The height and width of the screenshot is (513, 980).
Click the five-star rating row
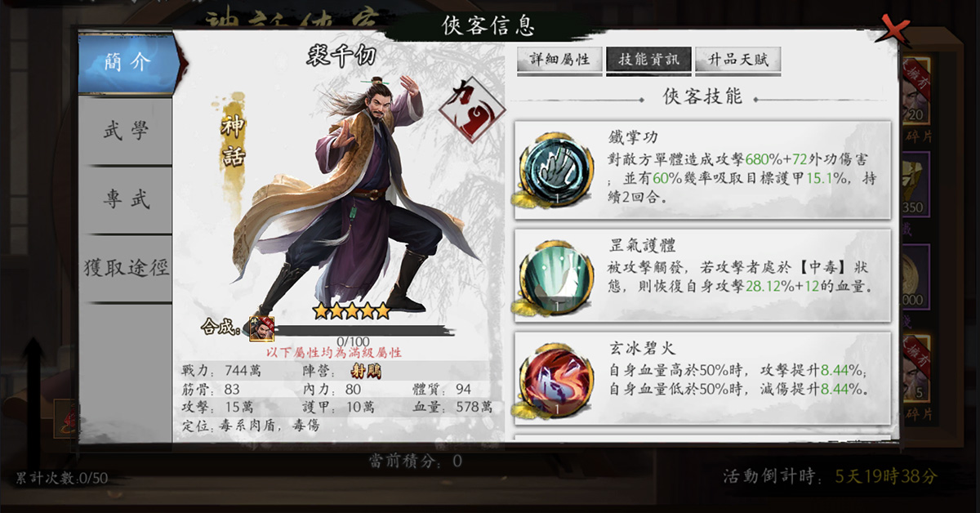point(352,310)
